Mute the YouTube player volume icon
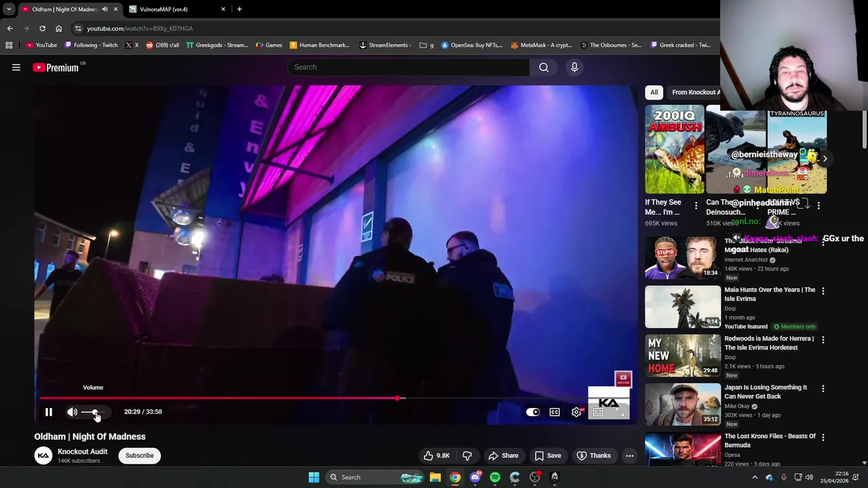Image resolution: width=868 pixels, height=488 pixels. pos(72,412)
